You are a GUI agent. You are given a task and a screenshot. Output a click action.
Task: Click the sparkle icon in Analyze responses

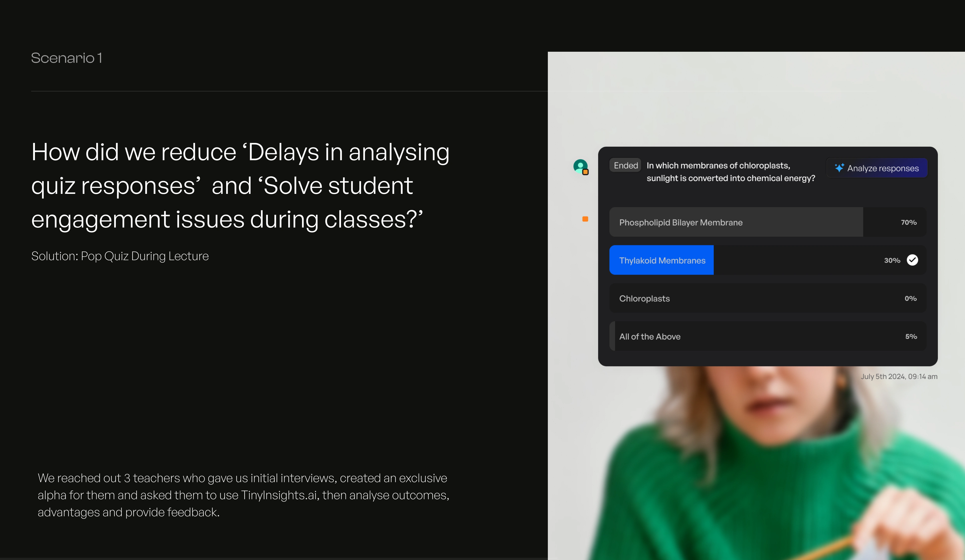(839, 168)
